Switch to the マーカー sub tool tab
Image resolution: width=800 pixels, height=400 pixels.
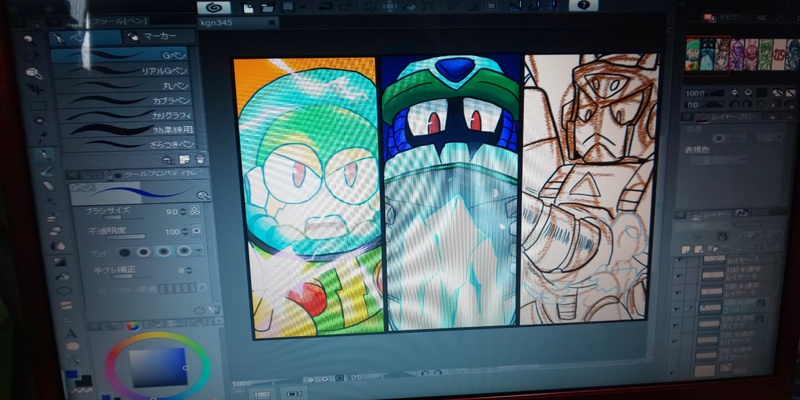tap(159, 36)
